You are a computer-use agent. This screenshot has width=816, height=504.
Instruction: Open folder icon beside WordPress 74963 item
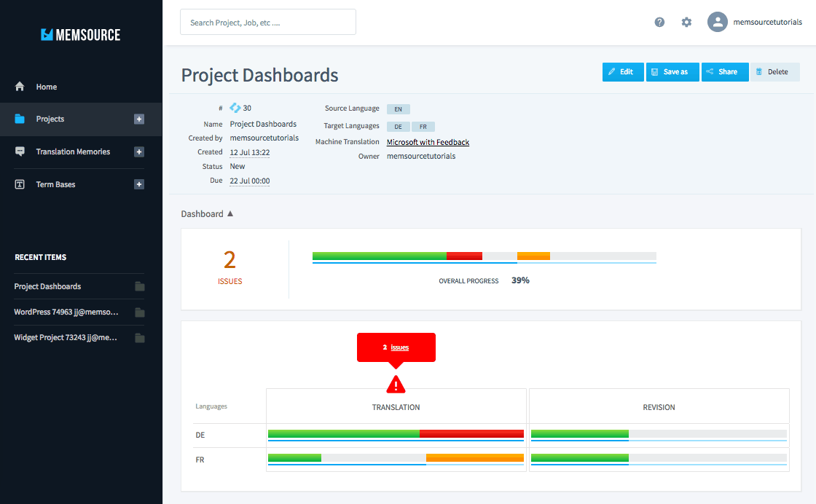(139, 312)
